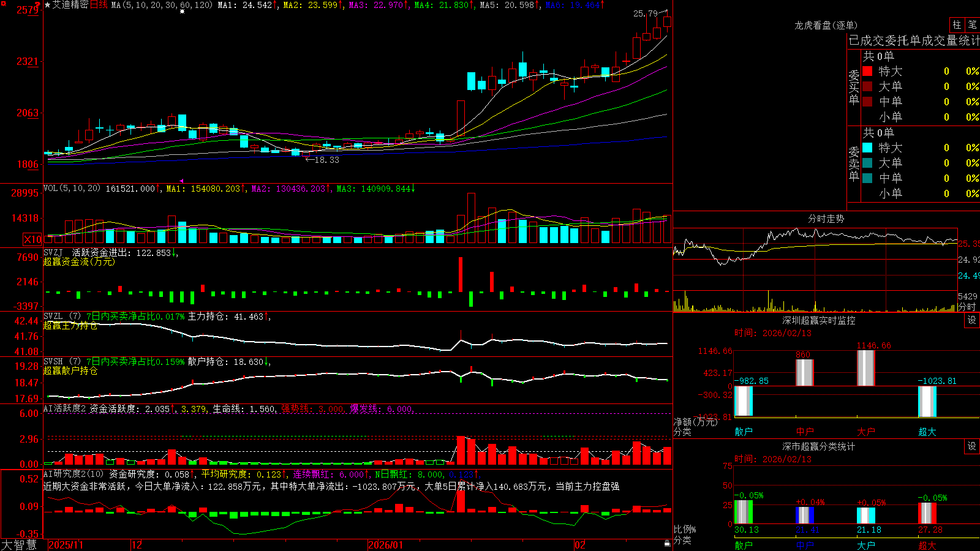The image size is (980, 551).
Task: Switch to 笔 tick view
Action: coord(973,24)
